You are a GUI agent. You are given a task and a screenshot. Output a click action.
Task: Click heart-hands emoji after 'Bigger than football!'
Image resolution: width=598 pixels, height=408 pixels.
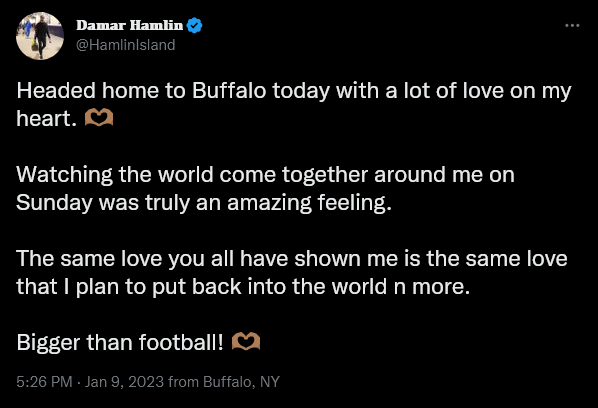coord(246,341)
